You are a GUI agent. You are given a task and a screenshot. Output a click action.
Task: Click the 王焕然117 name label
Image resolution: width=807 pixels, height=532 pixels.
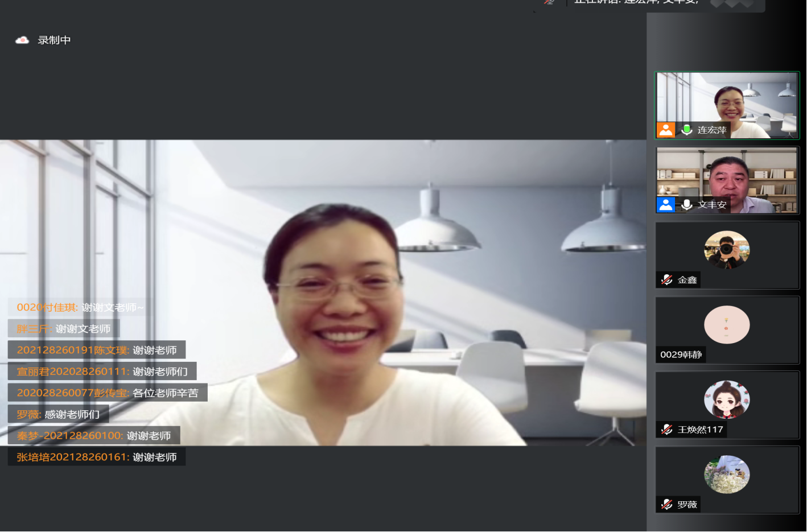701,430
